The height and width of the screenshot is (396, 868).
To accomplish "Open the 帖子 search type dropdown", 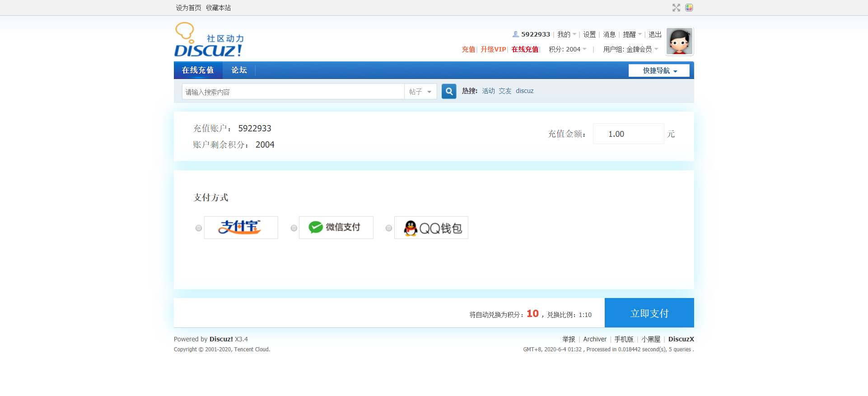I will (420, 92).
